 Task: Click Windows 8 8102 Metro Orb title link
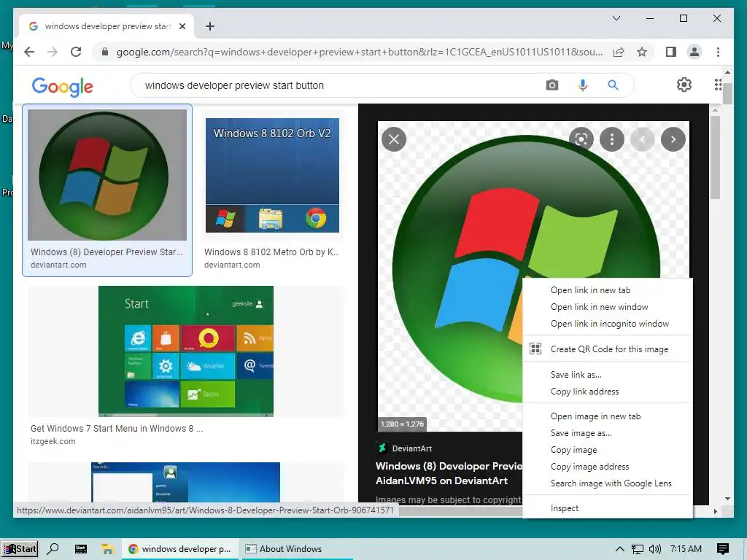(271, 252)
